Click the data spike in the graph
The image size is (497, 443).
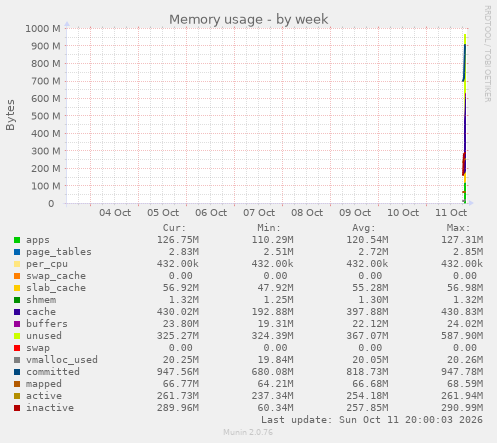tap(464, 118)
